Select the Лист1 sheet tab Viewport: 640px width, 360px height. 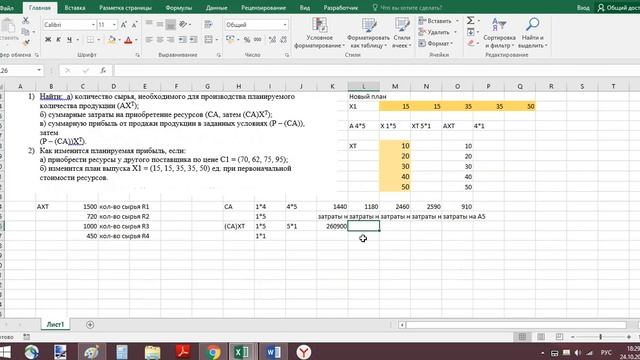click(x=55, y=324)
